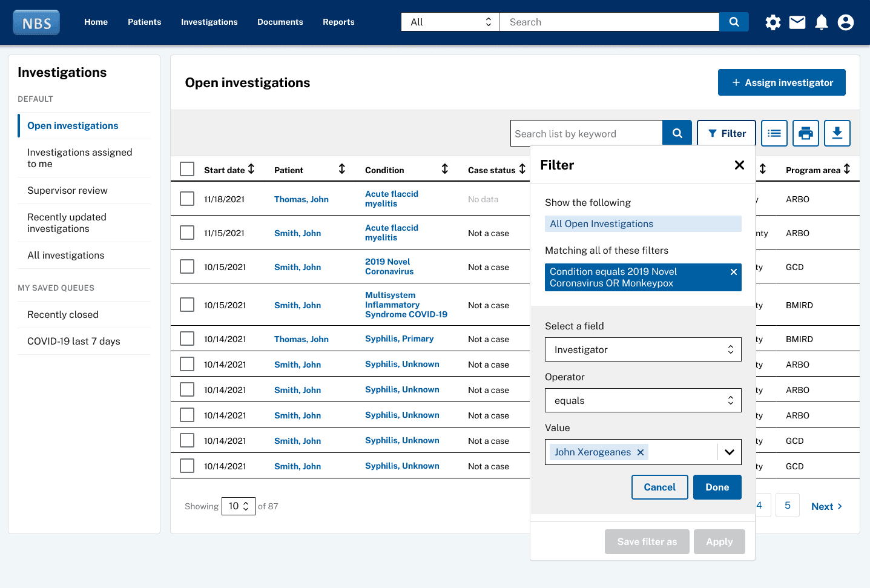Select Supervisor review queue
This screenshot has width=870, height=588.
pos(85,190)
